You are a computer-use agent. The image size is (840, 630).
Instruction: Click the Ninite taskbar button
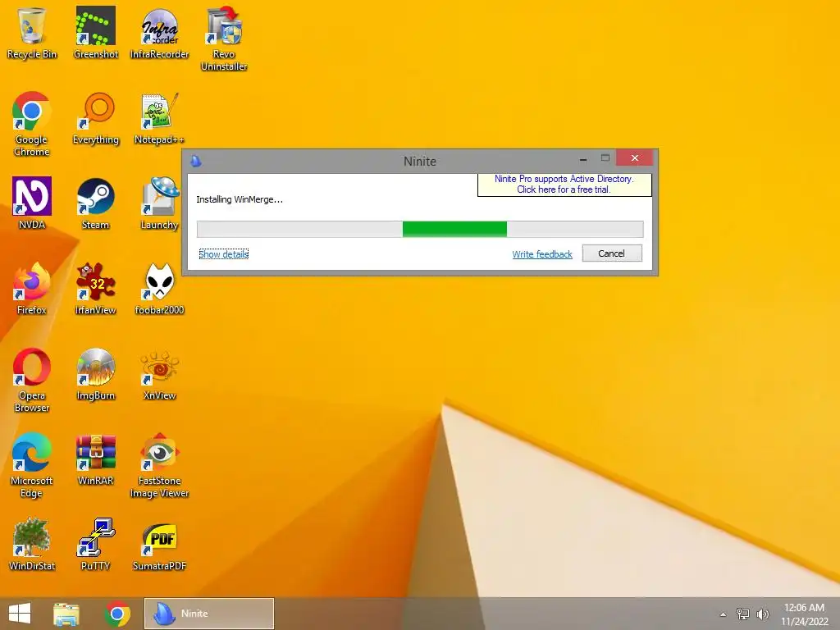coord(209,614)
